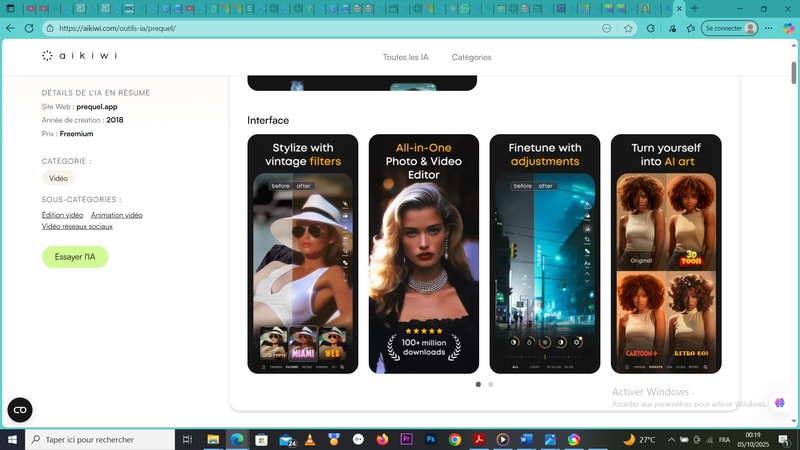Open VLC media player from the taskbar
Image resolution: width=800 pixels, height=450 pixels.
[310, 439]
